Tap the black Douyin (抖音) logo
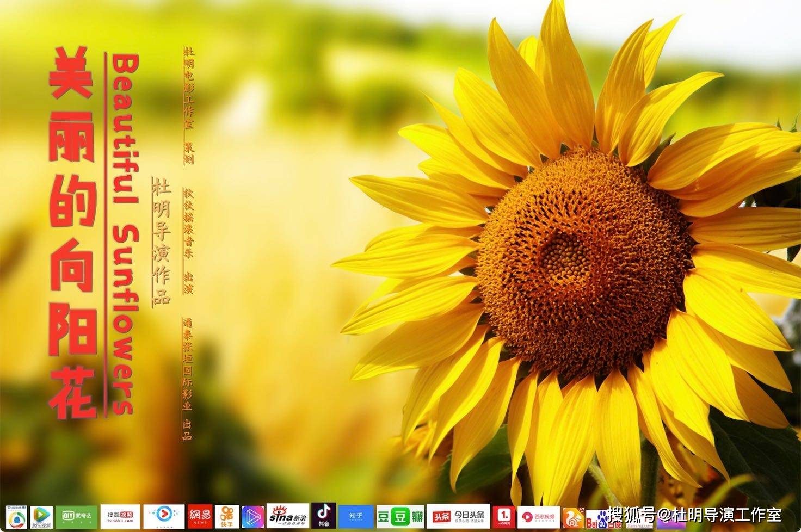The height and width of the screenshot is (532, 801). click(x=324, y=516)
